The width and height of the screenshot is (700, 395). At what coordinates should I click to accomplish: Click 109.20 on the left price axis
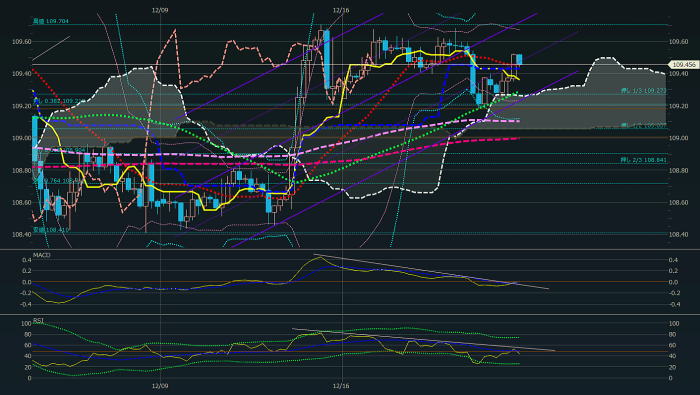tap(21, 106)
